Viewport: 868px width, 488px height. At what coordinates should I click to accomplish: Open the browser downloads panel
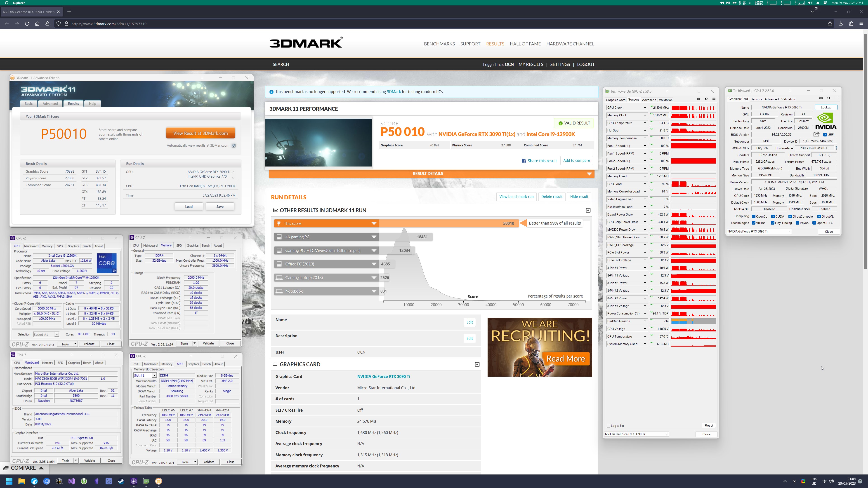tap(841, 23)
